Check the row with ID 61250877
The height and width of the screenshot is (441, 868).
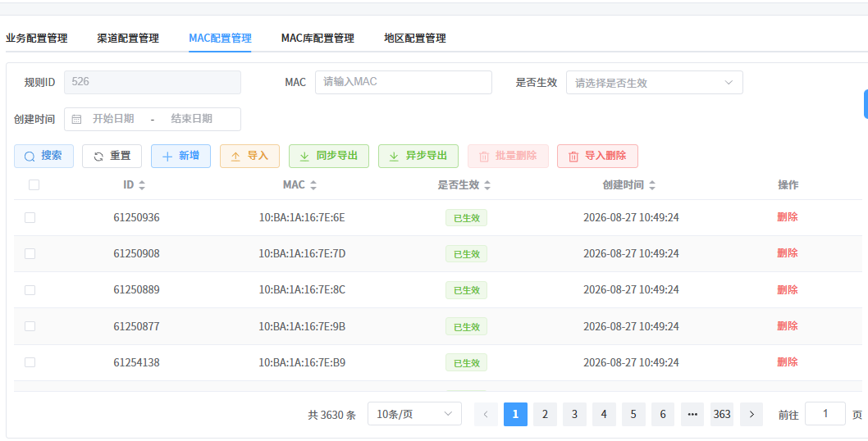tap(30, 326)
